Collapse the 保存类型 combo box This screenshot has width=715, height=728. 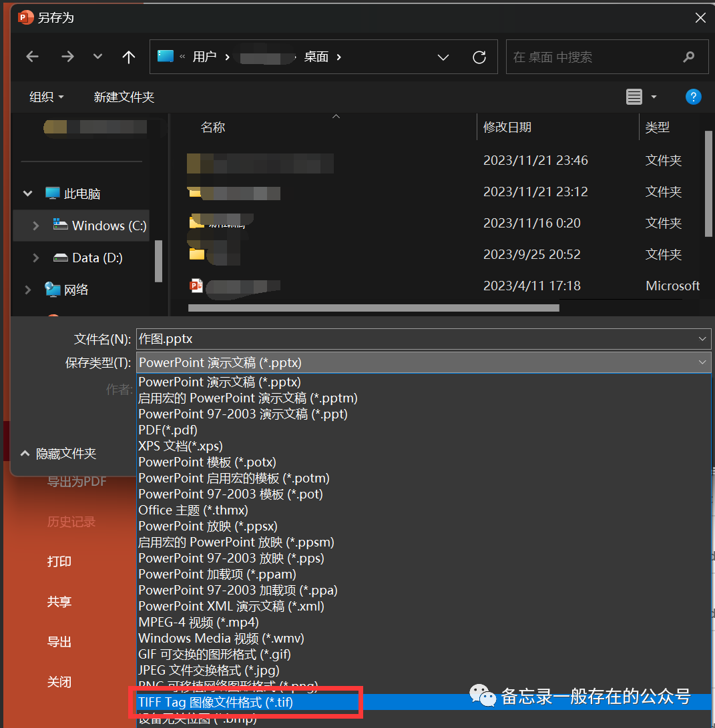702,362
